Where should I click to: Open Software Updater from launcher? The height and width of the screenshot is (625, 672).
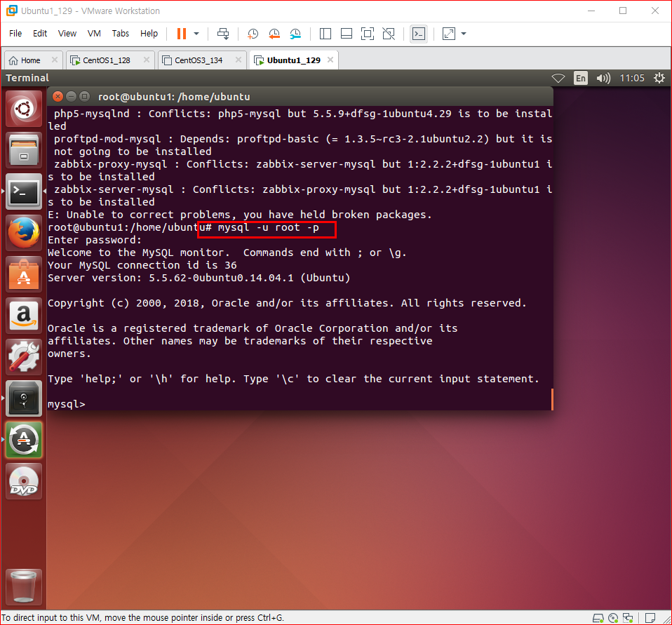point(24,440)
